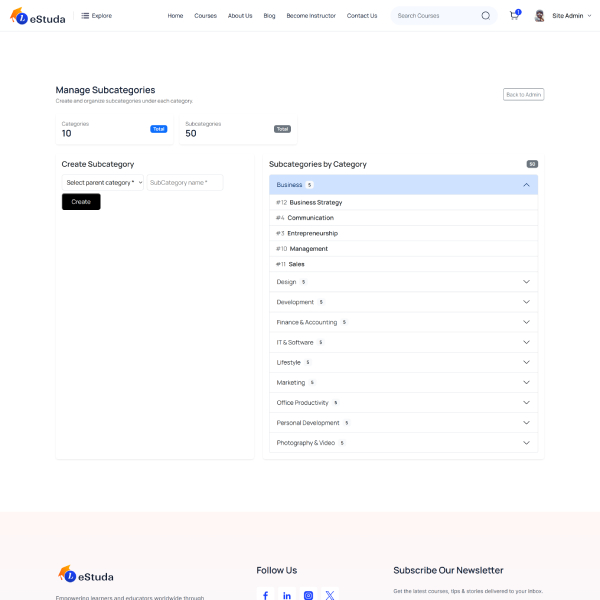The image size is (600, 600).
Task: Click the Create button
Action: pyautogui.click(x=81, y=202)
